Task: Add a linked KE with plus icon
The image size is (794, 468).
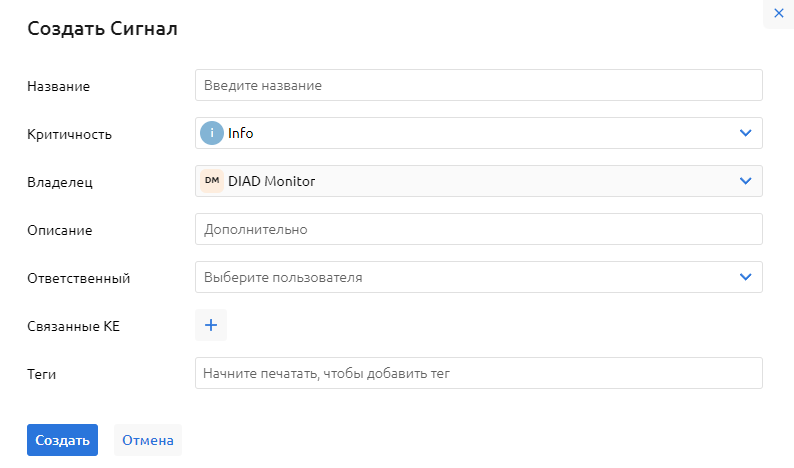Action: pos(211,325)
